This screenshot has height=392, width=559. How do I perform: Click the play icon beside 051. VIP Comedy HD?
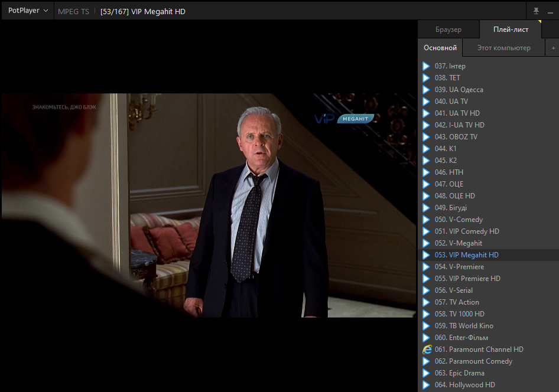coord(426,231)
